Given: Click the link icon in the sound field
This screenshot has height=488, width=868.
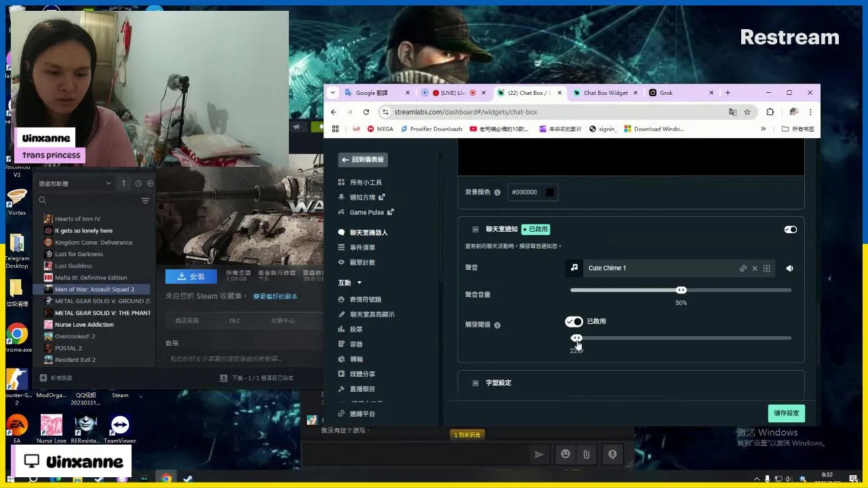Looking at the screenshot, I should 743,268.
